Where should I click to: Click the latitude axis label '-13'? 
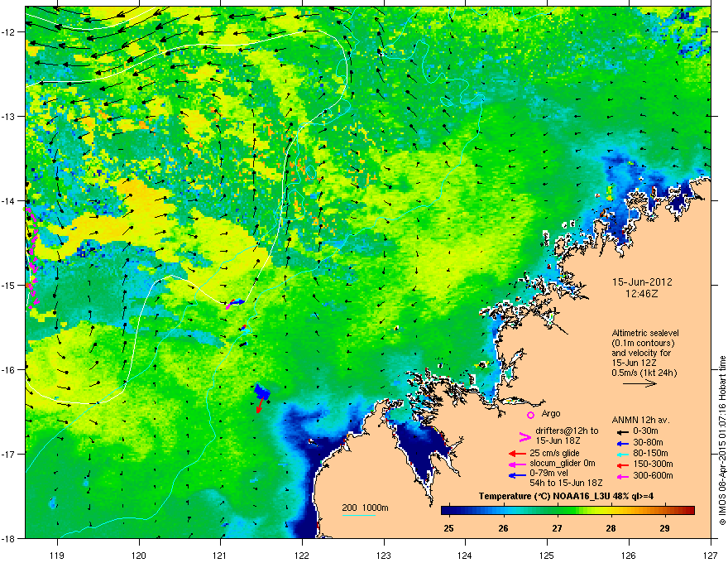tap(9, 117)
